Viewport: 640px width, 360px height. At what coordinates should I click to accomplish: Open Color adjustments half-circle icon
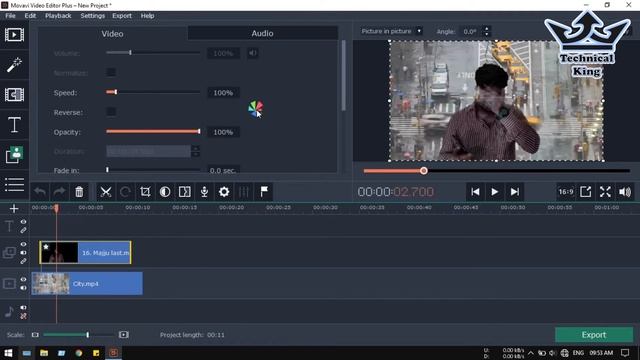tap(165, 191)
